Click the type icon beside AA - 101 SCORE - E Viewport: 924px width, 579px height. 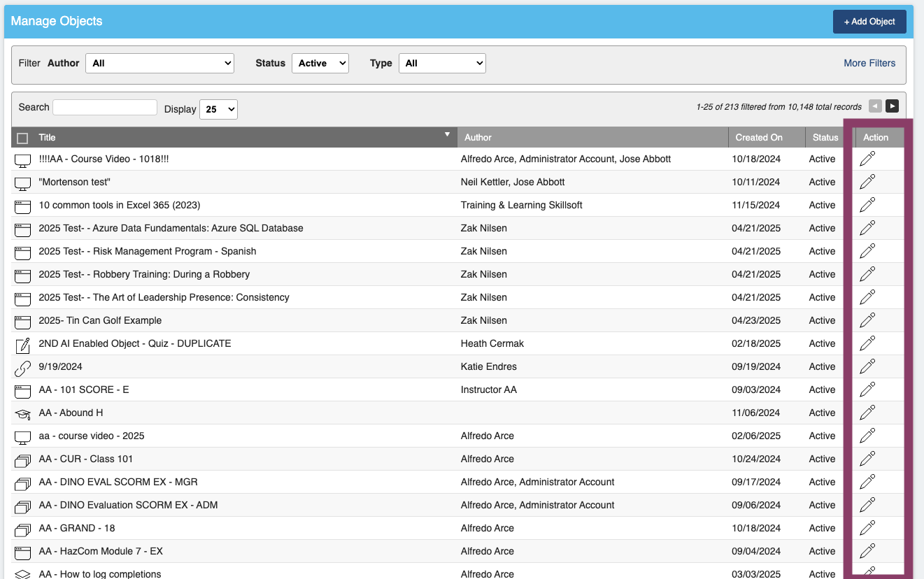(23, 391)
